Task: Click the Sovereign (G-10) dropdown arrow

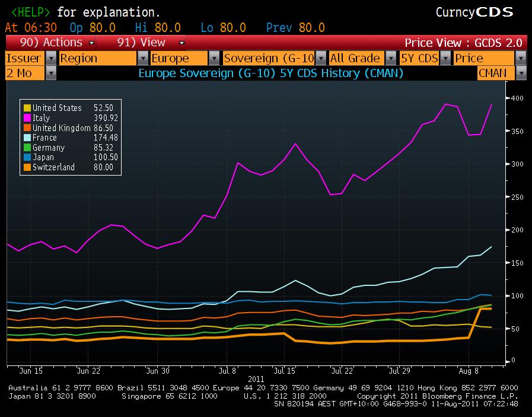Action: [x=320, y=58]
